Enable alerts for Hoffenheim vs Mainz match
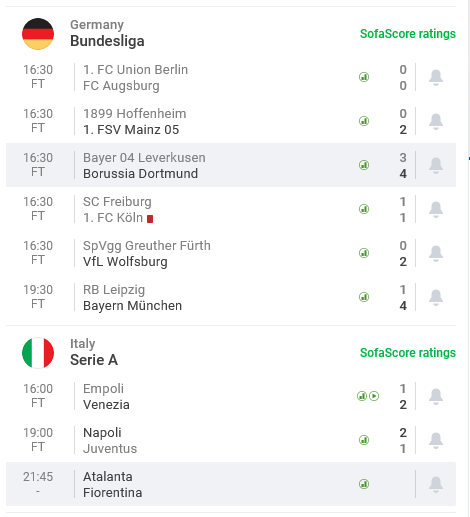 point(436,122)
